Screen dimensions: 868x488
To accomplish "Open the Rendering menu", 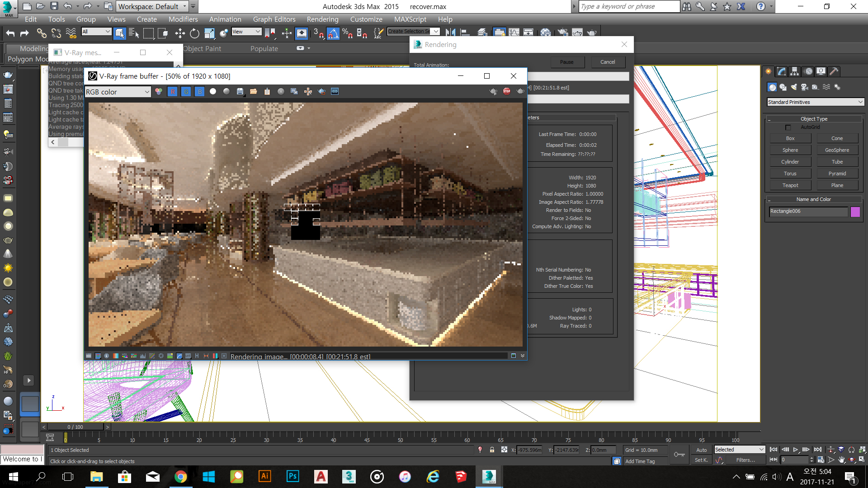I will (x=322, y=19).
